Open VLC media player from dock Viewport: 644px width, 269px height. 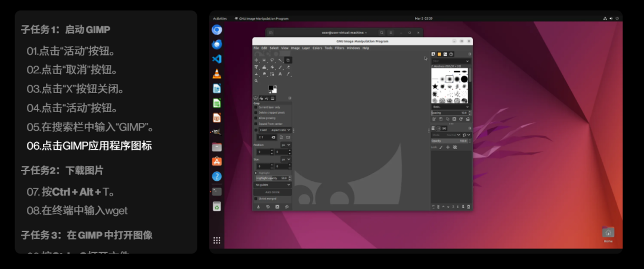coord(217,74)
